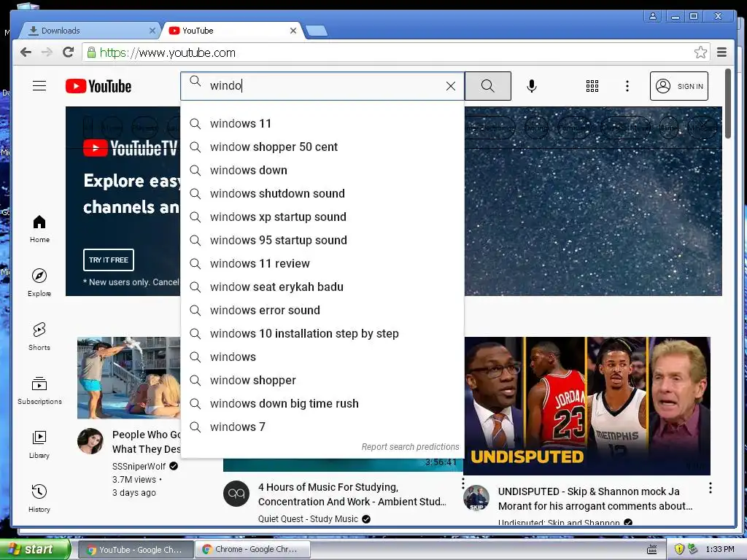Image resolution: width=747 pixels, height=560 pixels.
Task: Select the two-word "window shopper" suggestion
Action: [322, 381]
